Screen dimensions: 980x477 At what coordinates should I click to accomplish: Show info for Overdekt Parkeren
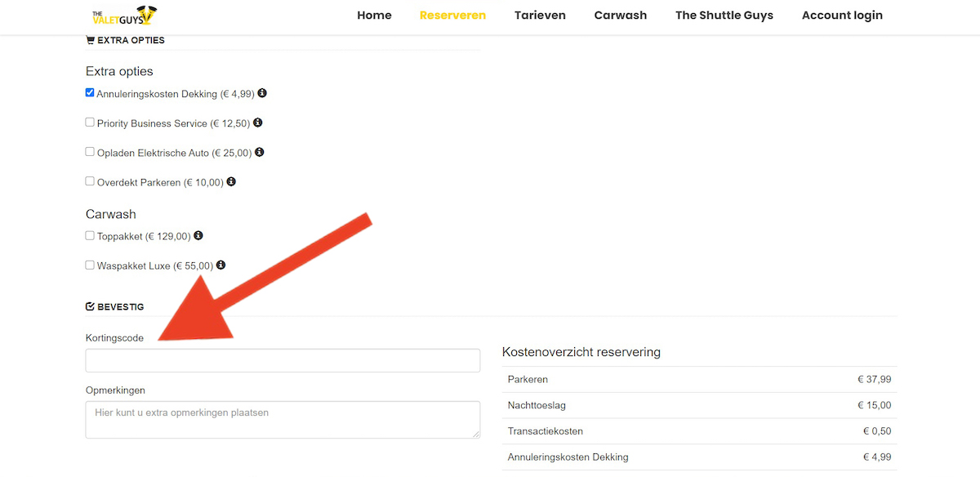point(231,181)
